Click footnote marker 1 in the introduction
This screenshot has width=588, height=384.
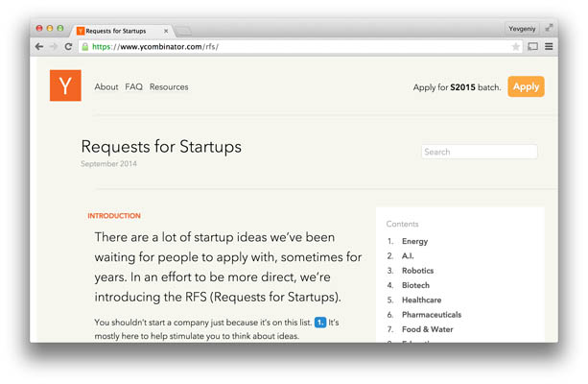tap(320, 323)
